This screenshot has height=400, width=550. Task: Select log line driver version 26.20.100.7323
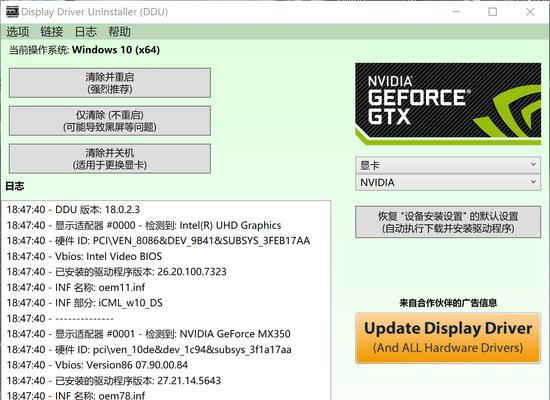click(x=116, y=272)
